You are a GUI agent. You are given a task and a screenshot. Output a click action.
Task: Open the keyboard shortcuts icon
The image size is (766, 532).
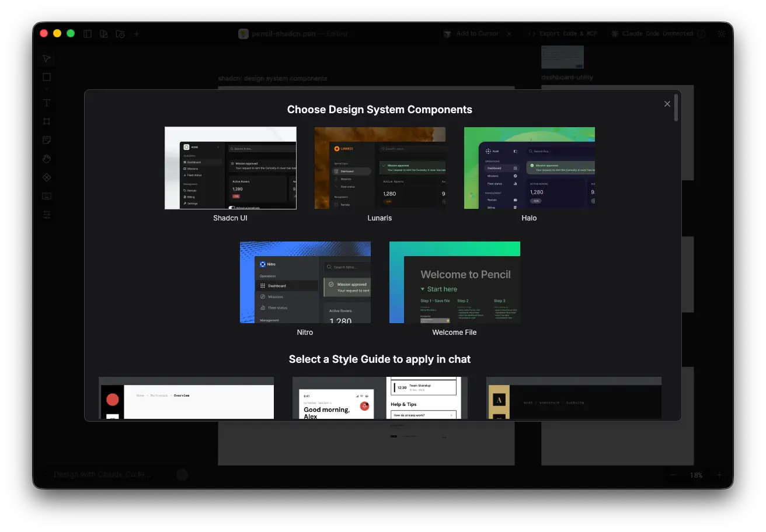47,196
